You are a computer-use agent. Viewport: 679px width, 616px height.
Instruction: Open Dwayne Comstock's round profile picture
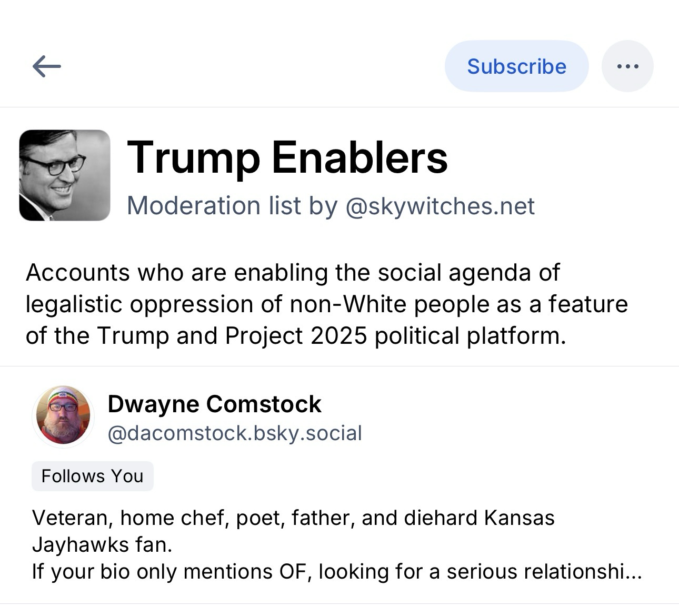(63, 416)
